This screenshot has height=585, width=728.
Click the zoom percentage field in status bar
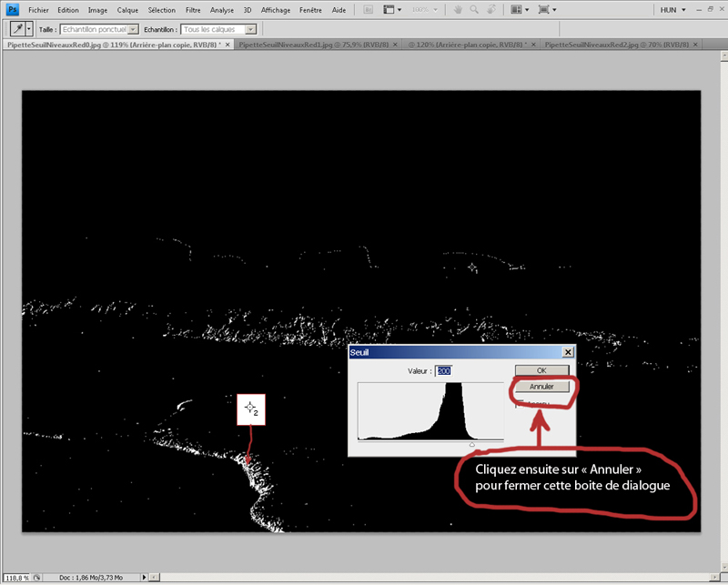point(17,578)
